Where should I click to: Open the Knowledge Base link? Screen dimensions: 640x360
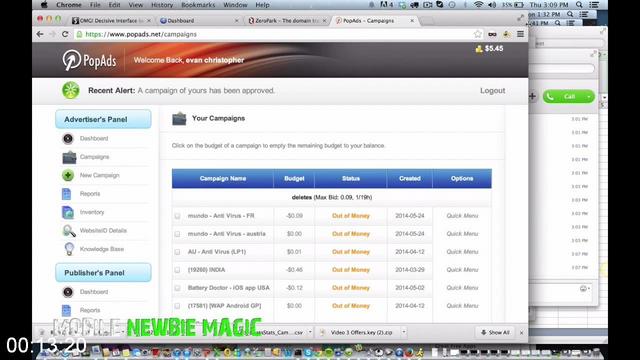(x=102, y=249)
